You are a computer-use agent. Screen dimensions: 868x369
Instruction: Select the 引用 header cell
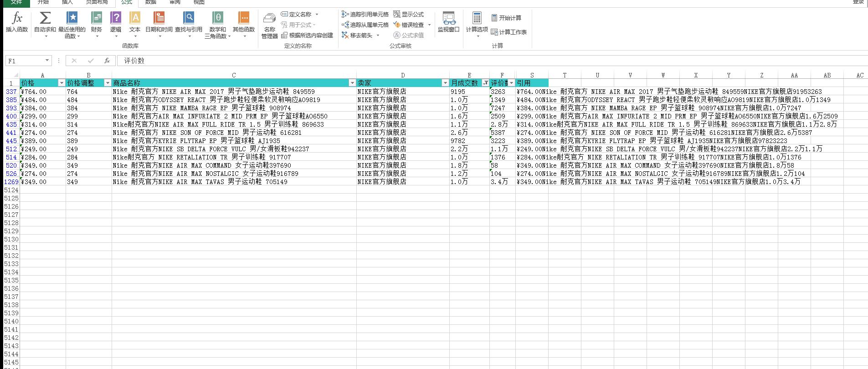pyautogui.click(x=532, y=83)
